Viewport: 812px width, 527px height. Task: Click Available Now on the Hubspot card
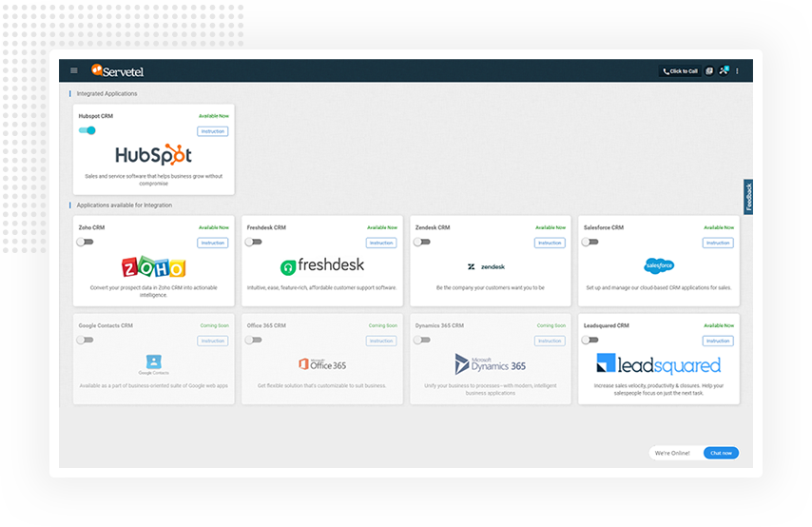[x=213, y=116]
